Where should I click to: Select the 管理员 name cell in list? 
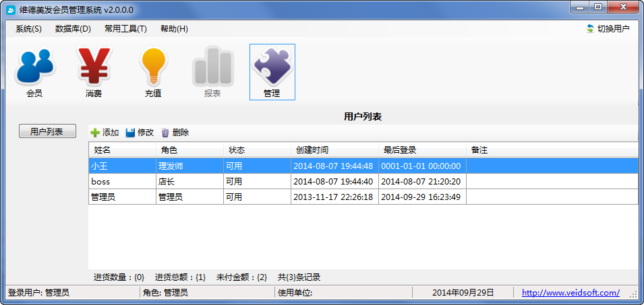(122, 197)
